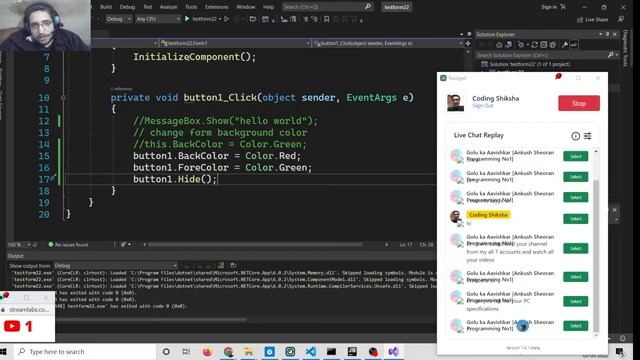Open the testform22 startup target dropdown arrow
This screenshot has width=640, height=360.
click(x=220, y=19)
